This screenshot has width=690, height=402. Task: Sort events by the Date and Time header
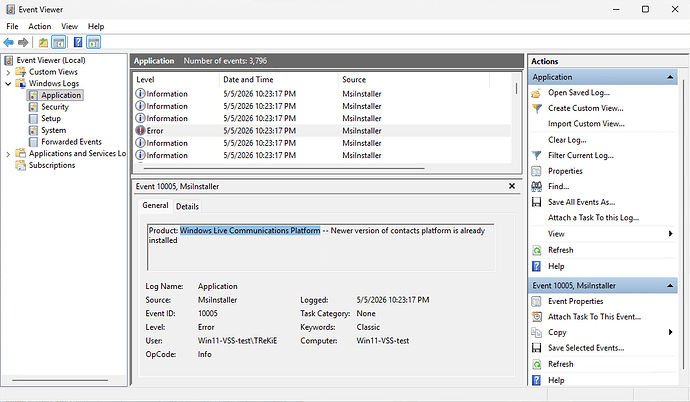coord(279,80)
